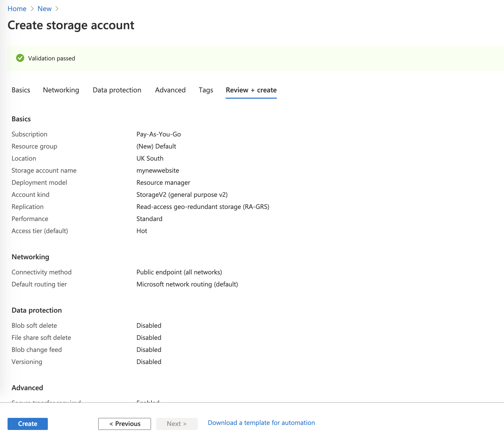This screenshot has width=504, height=437.
Task: Click the '(New) Default' resource group value
Action: 156,146
